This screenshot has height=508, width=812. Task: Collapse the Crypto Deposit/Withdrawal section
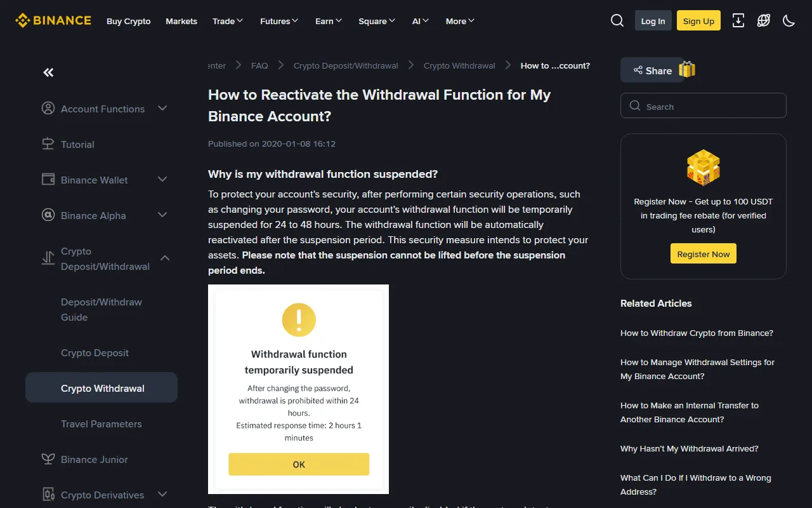(x=165, y=258)
